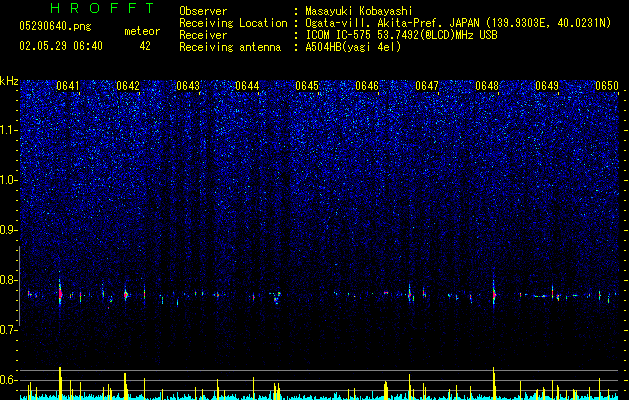Click the tallest yellow power spike near 0648
Image resolution: width=629 pixels, height=400 pixels.
[494, 383]
